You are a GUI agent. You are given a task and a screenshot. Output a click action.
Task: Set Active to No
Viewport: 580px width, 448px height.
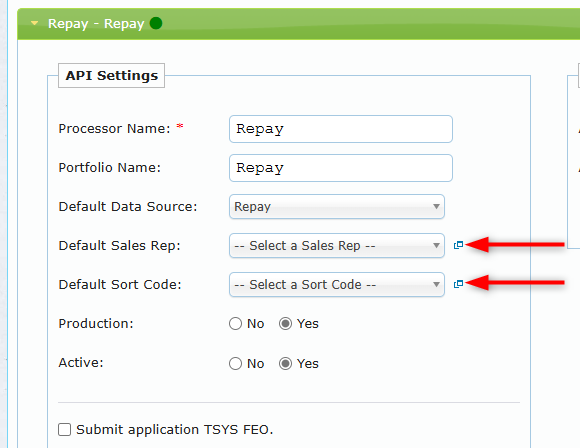(235, 363)
